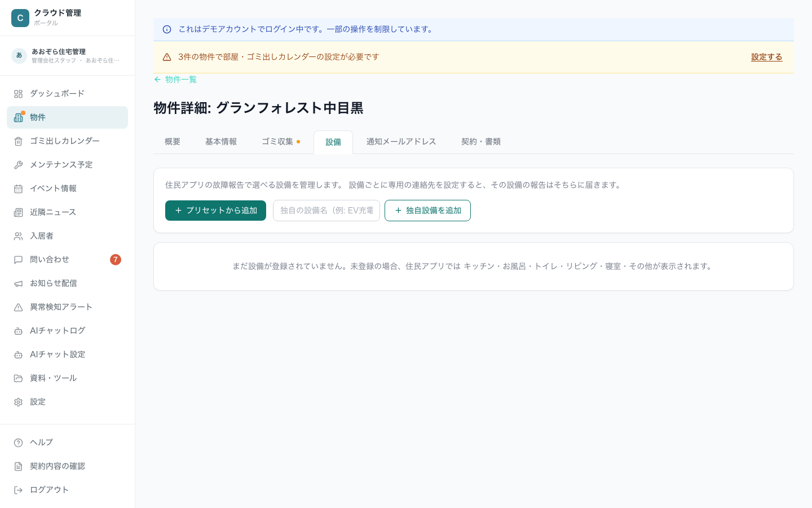Click the 設定する link in warning banner
Screen dimensions: 812x508
tap(767, 57)
